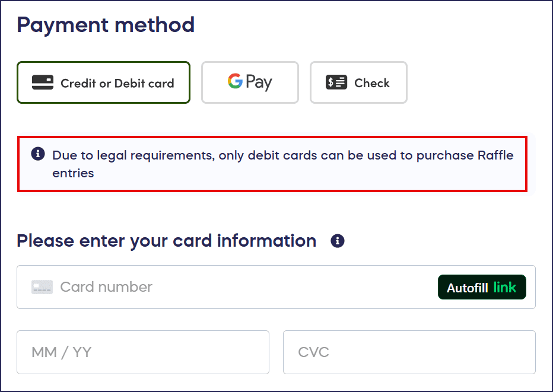Screen dimensions: 553x392
Task: Click the gray card icon in Card number field
Action: [x=42, y=287]
